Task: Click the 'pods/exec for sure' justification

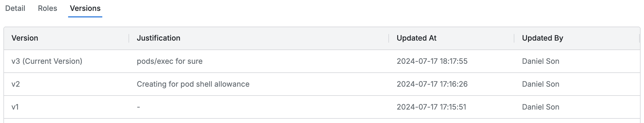Action: 170,61
